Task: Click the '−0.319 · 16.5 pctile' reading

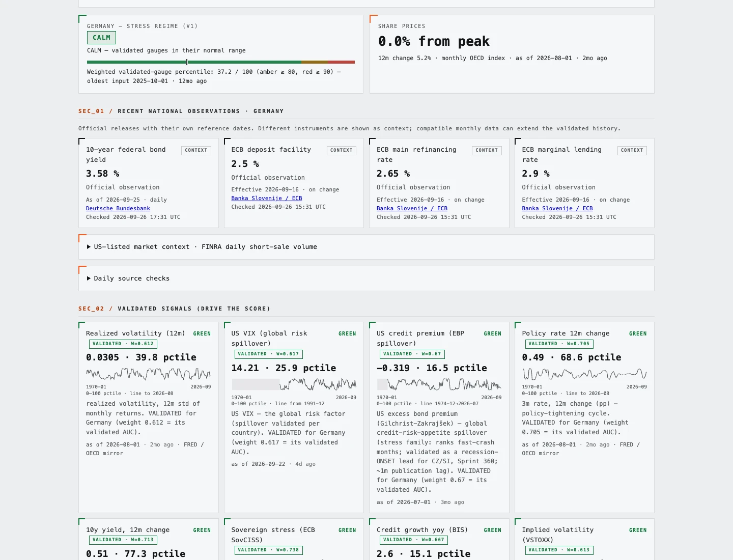Action: [x=432, y=368]
